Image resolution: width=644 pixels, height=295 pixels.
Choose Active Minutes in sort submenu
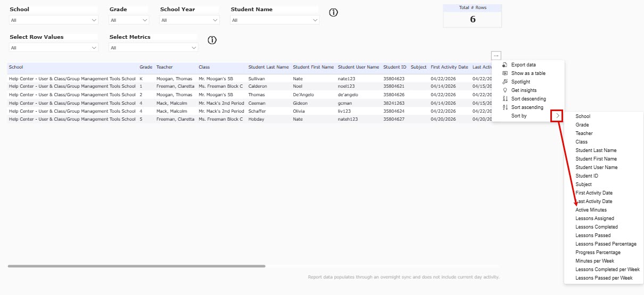click(591, 210)
